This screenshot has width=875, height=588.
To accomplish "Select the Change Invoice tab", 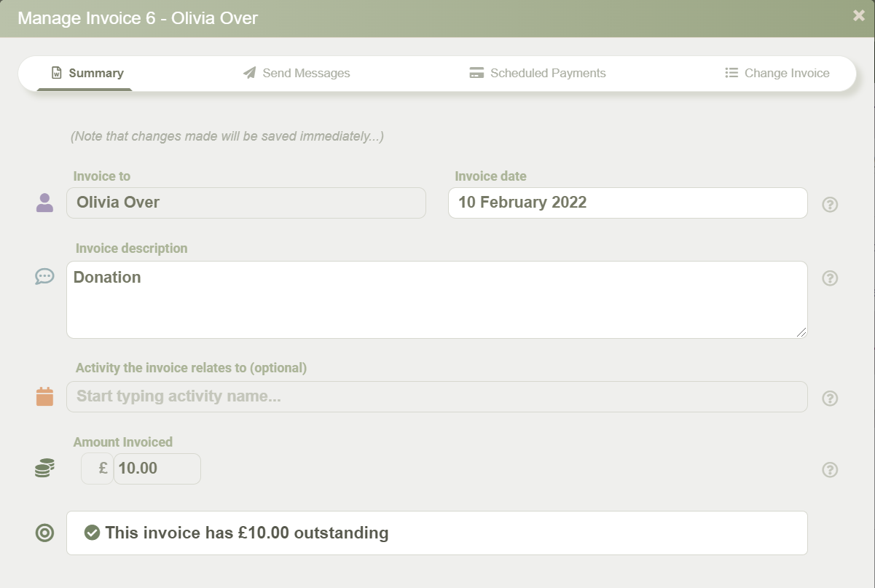I will coord(777,73).
